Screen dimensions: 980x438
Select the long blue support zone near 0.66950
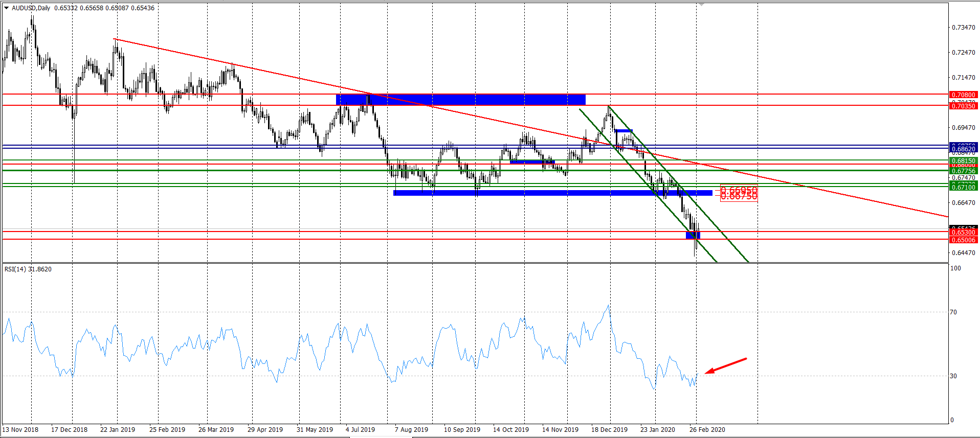(552, 193)
